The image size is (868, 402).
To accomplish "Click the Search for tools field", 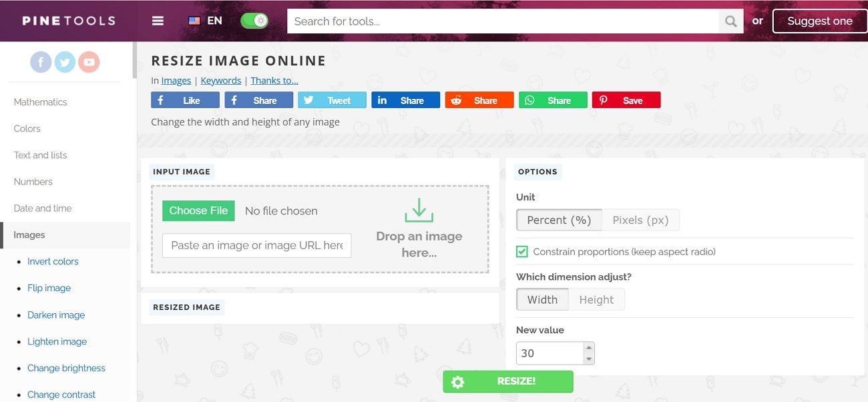I will (x=503, y=21).
